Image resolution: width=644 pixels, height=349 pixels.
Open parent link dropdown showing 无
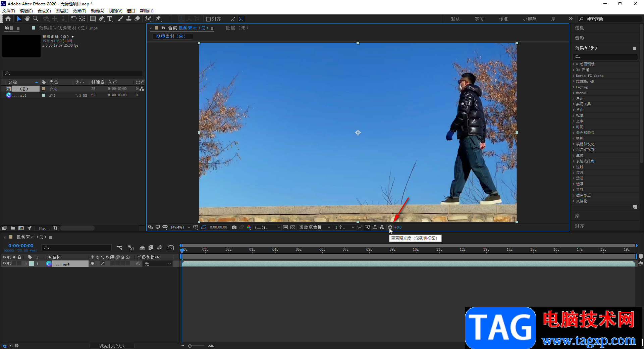pyautogui.click(x=158, y=264)
